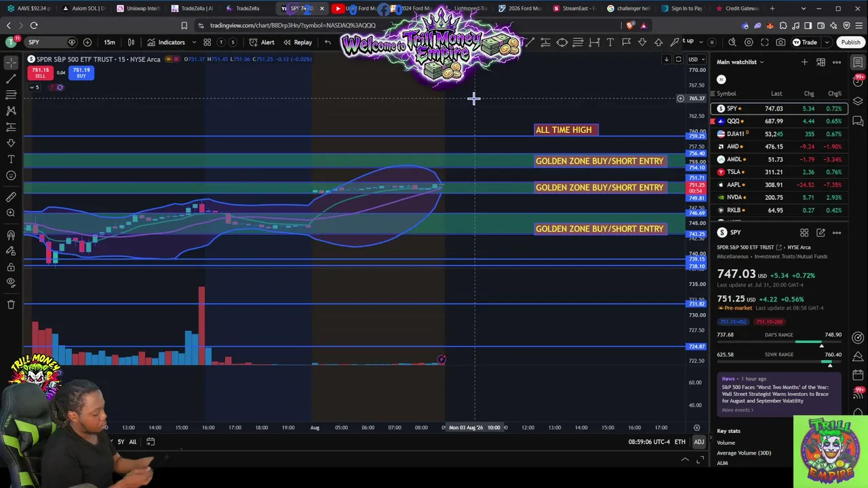Open the chart type candlestick selector
The height and width of the screenshot is (488, 868).
[x=131, y=42]
